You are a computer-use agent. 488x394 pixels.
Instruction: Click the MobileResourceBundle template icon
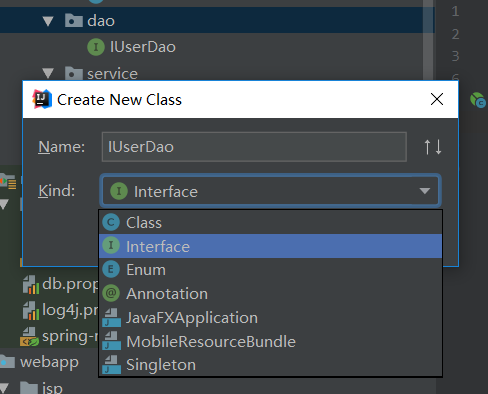click(112, 341)
